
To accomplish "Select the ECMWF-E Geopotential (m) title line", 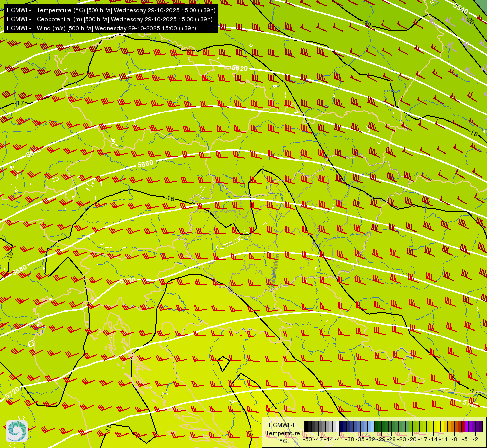I will tap(109, 19).
